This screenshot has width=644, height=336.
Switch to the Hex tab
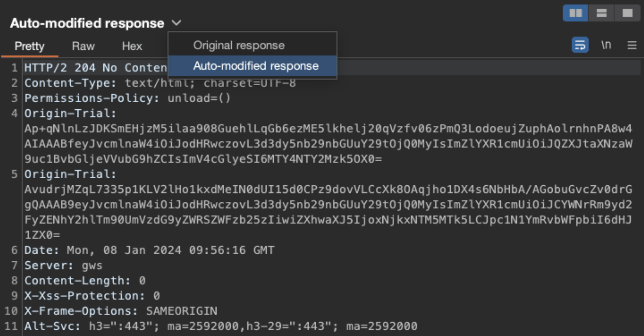click(132, 46)
